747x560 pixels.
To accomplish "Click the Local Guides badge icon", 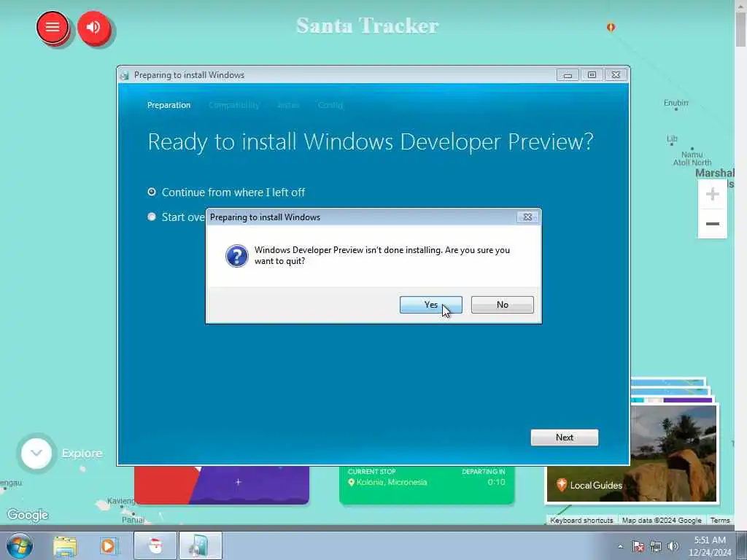I will [562, 485].
